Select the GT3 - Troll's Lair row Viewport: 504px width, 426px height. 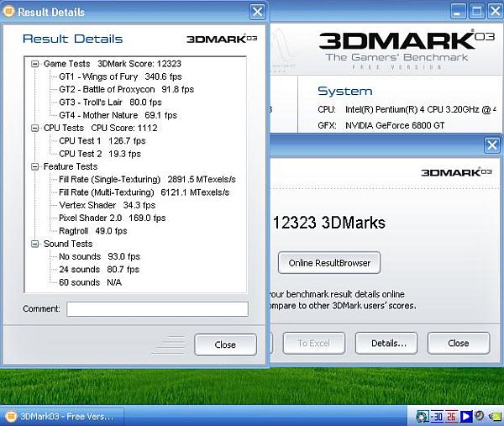pos(110,103)
